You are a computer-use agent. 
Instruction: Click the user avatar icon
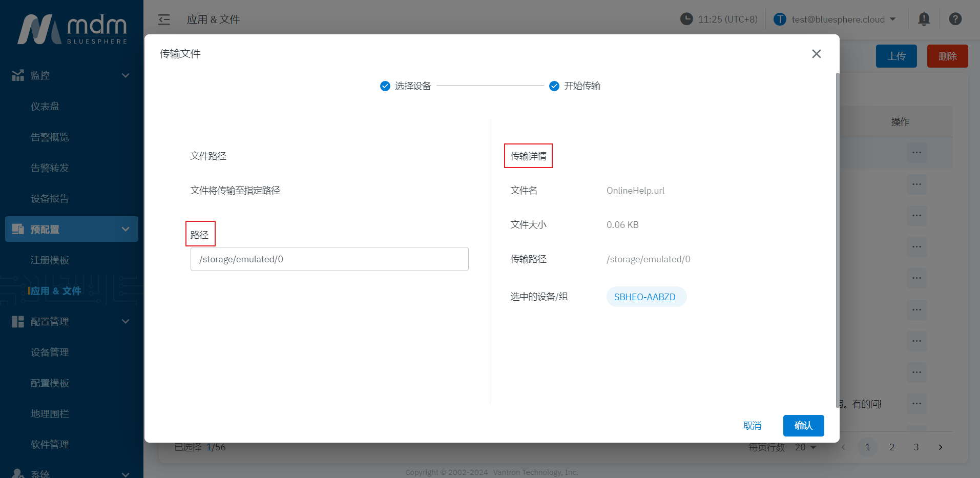click(780, 19)
